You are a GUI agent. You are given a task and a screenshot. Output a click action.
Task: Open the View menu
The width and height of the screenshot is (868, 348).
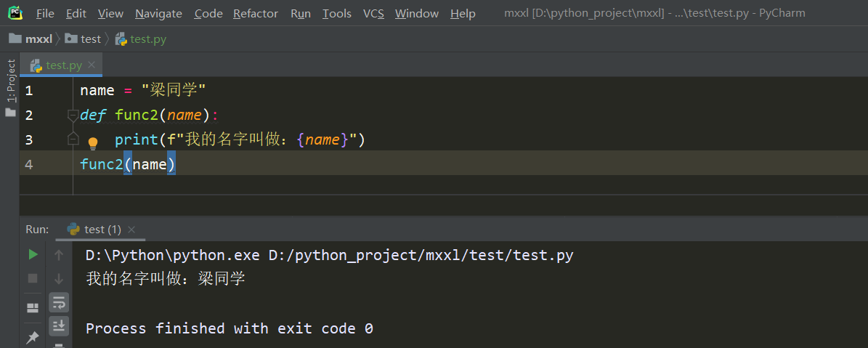click(x=110, y=13)
